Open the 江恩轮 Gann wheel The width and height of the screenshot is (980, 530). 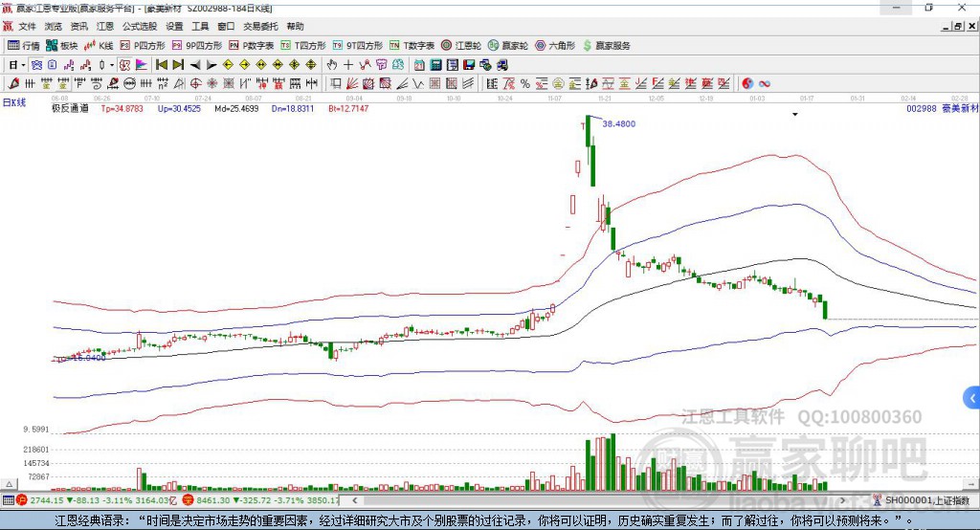click(461, 46)
